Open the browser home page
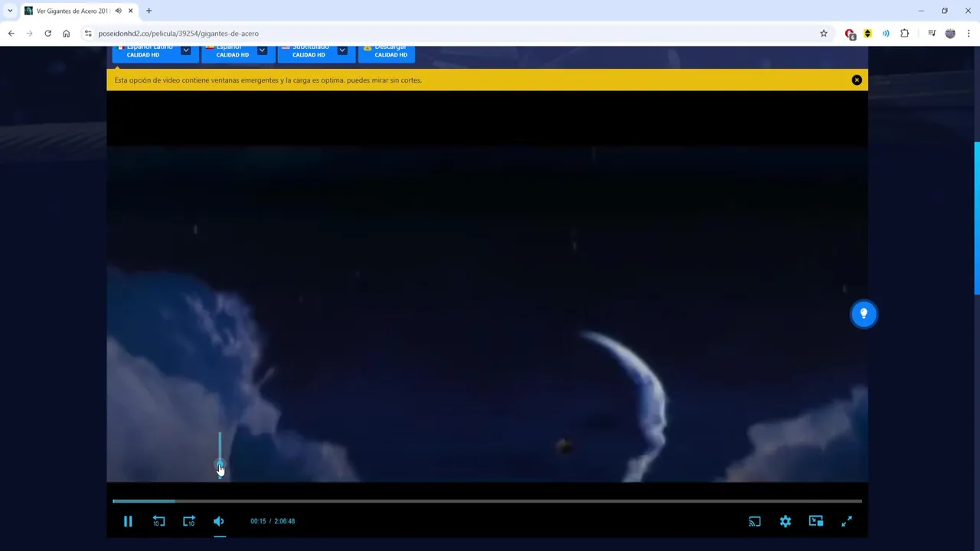980x551 pixels. [66, 34]
